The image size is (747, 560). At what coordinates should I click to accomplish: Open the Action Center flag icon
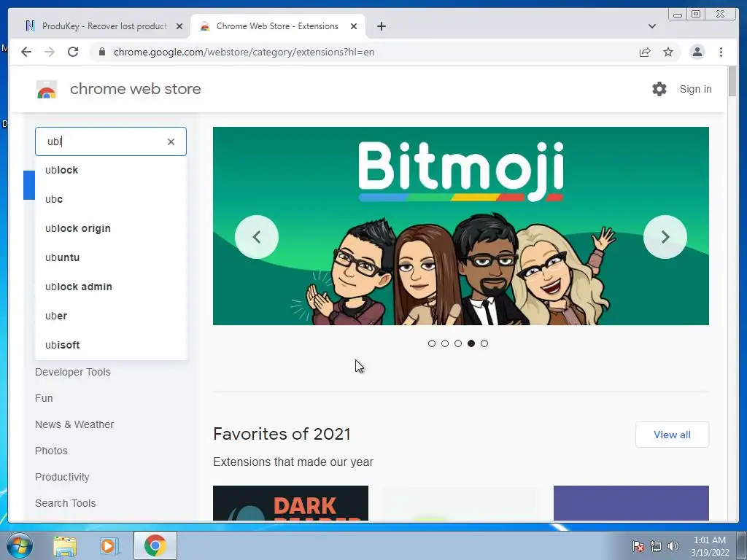(638, 546)
